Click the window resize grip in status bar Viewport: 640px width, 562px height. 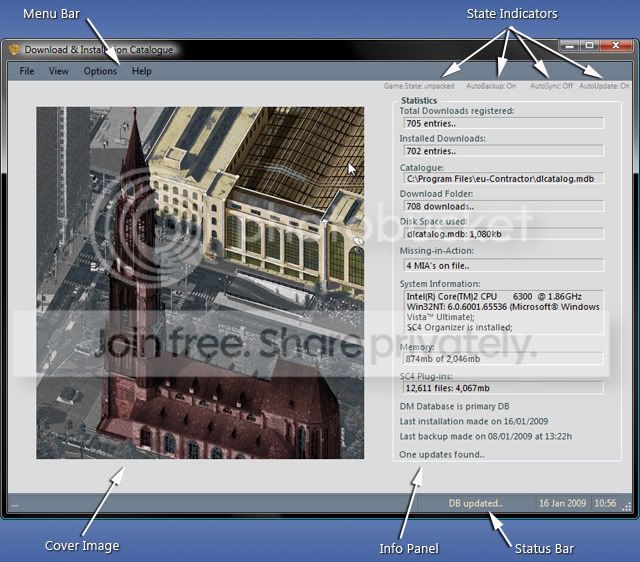pyautogui.click(x=627, y=507)
